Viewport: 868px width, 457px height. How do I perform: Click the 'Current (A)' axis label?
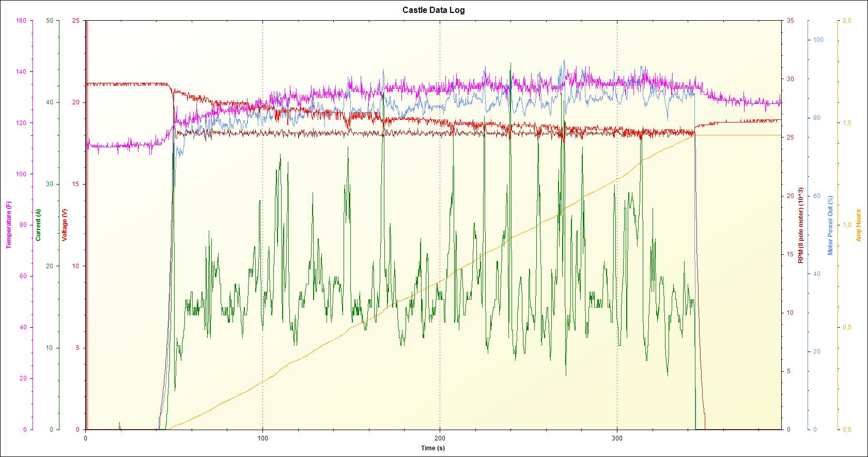click(38, 225)
